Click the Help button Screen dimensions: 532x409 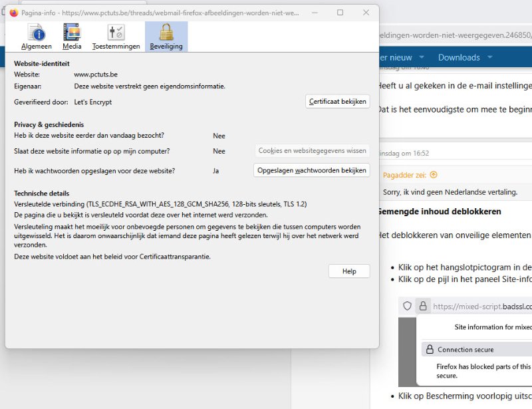tap(349, 271)
